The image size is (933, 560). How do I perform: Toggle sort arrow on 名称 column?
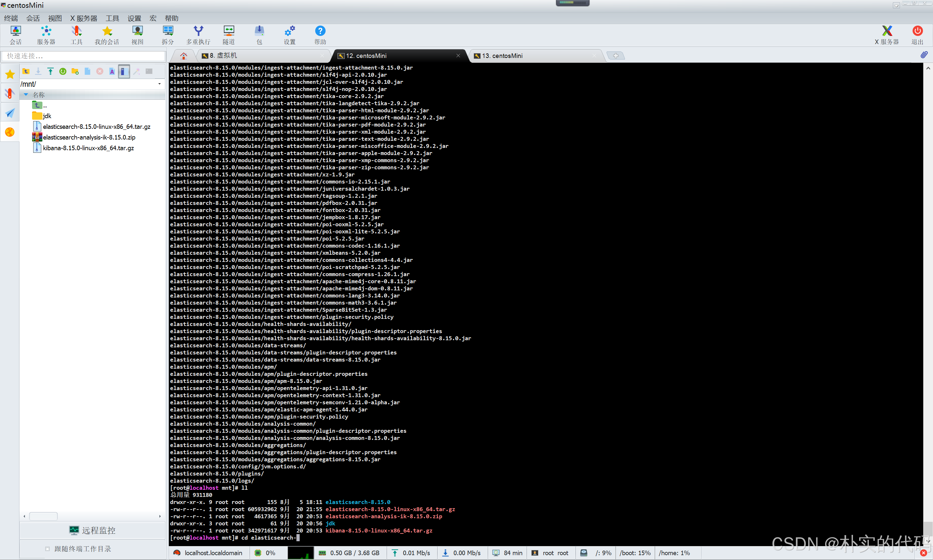click(x=26, y=95)
